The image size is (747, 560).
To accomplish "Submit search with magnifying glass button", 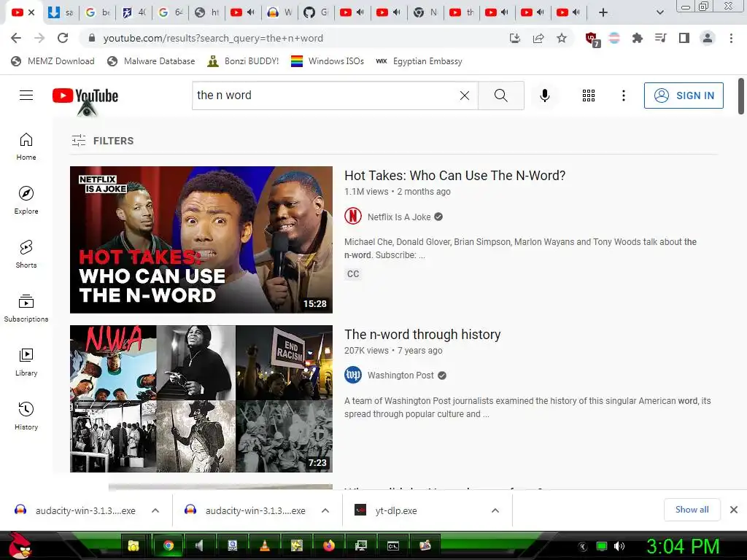I will tap(500, 96).
